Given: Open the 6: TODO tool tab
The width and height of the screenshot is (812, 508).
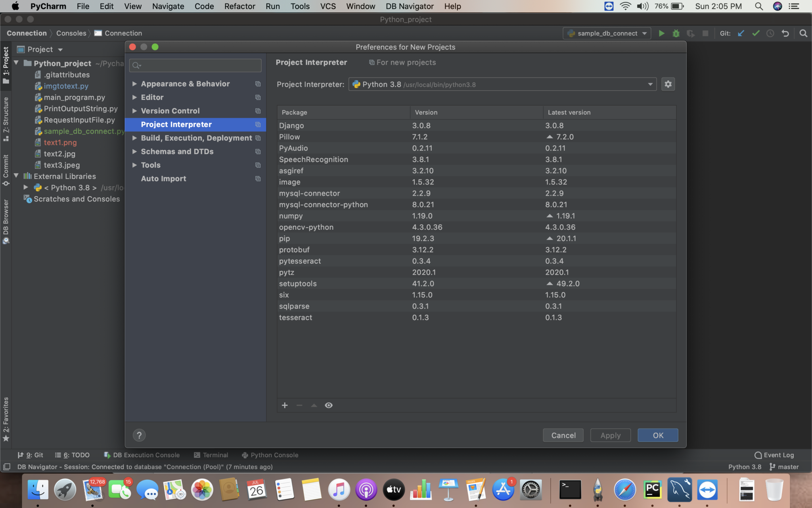Looking at the screenshot, I should [x=72, y=455].
